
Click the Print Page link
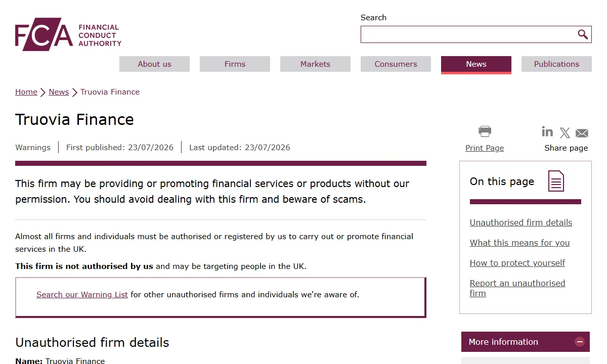[485, 148]
